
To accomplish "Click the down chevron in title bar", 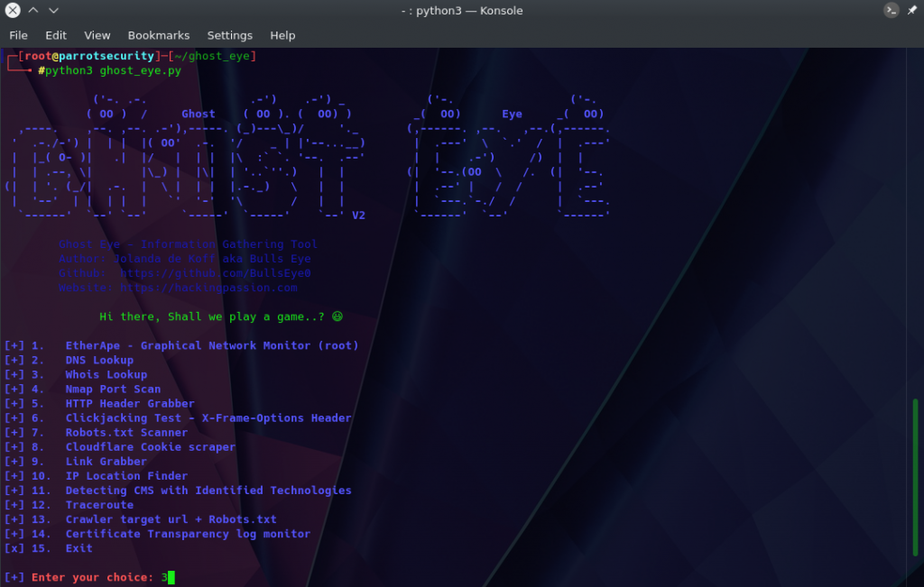I will [53, 10].
